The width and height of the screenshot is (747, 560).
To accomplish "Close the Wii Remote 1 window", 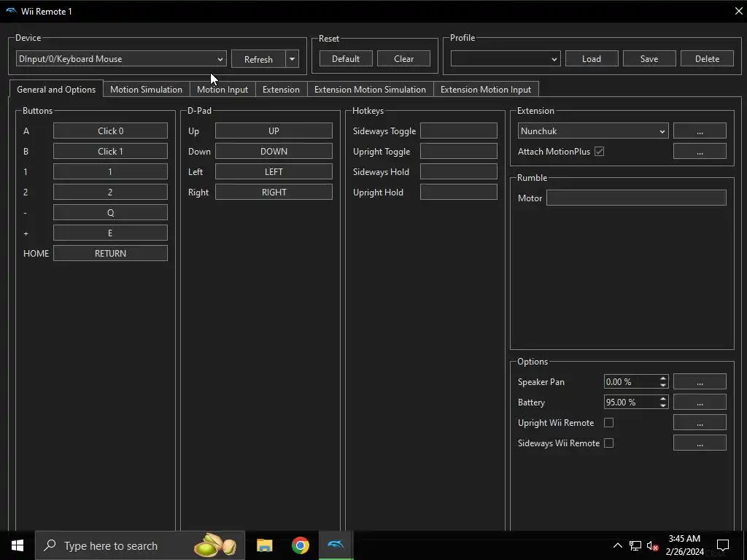I will click(738, 11).
